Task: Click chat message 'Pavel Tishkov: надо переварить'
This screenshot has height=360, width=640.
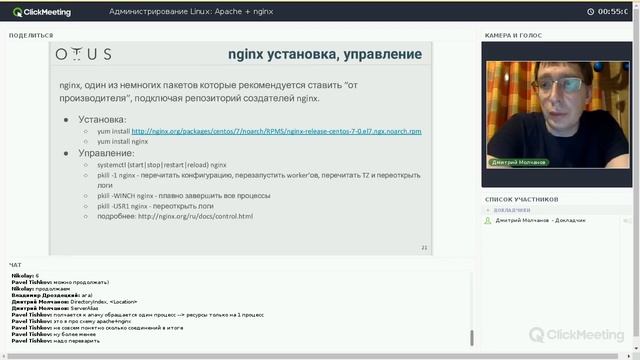Action: (x=56, y=341)
